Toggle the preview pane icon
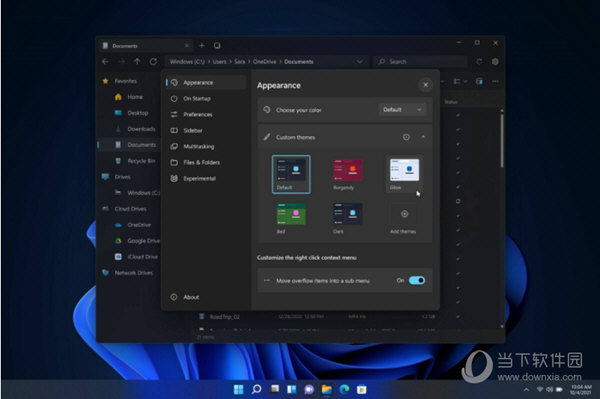600x399 pixels. 479,81
